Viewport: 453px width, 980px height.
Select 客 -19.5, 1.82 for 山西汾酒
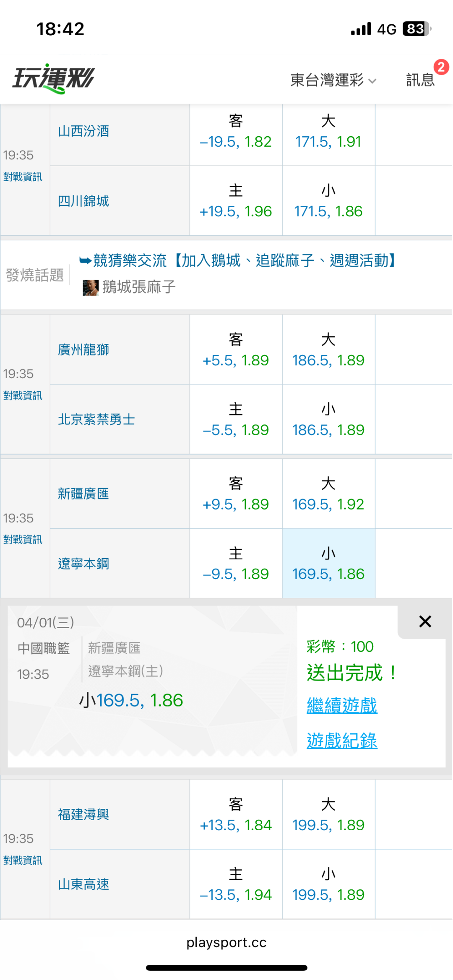[x=236, y=131]
